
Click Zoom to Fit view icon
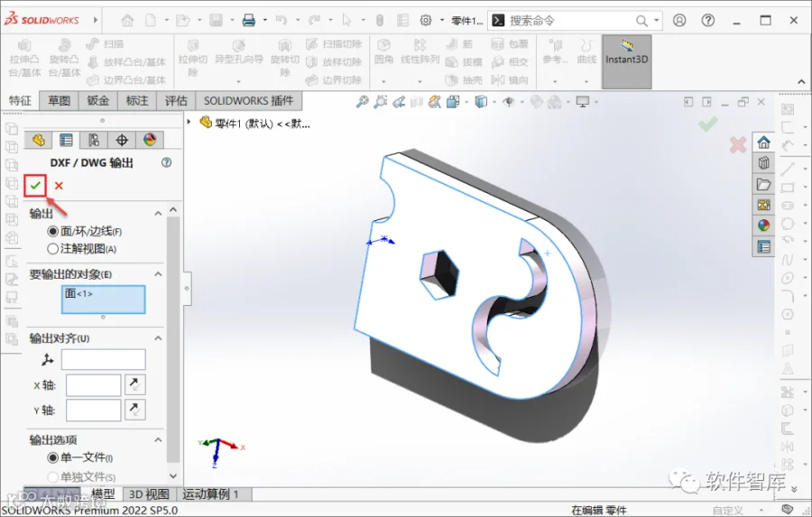(363, 102)
